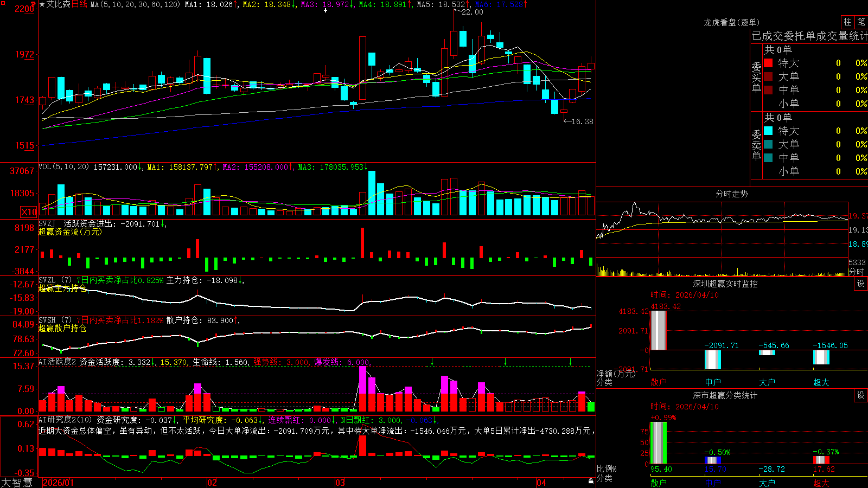Select the SVZL (7) indicator label
The height and width of the screenshot is (488, 868).
point(55,280)
